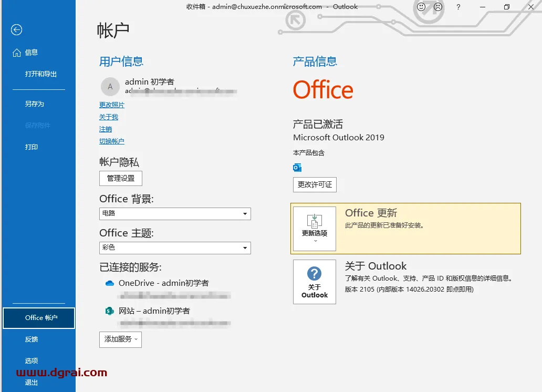
Task: Click the 用户信息 heading
Action: coord(121,61)
